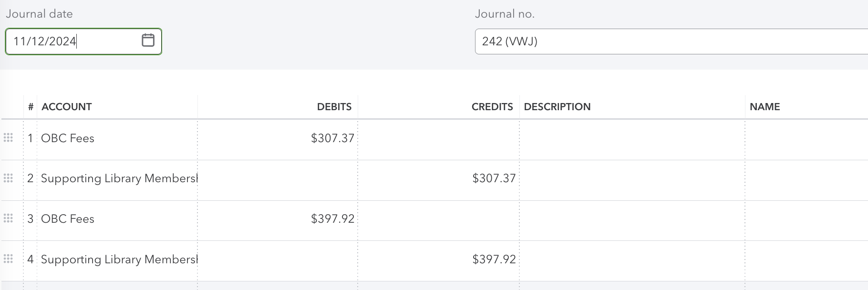Screen dimensions: 868x290
Task: Open the journal date calendar picker
Action: click(148, 41)
